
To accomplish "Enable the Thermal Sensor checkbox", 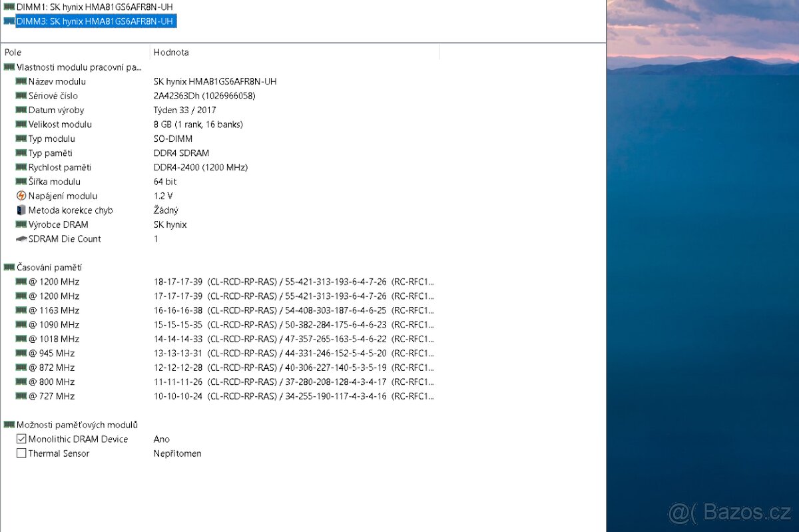I will click(x=22, y=453).
